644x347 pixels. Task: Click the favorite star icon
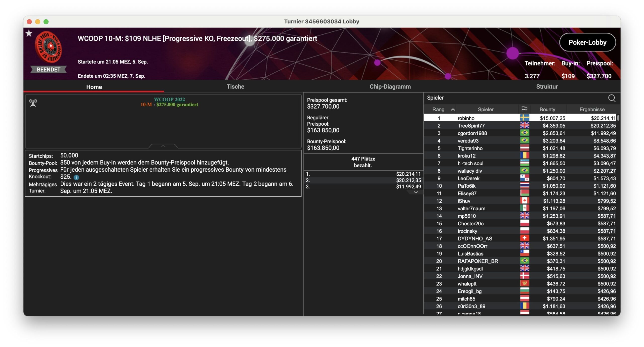[x=29, y=33]
